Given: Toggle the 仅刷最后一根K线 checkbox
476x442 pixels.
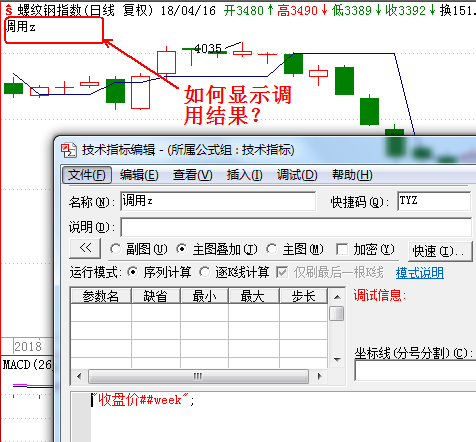Looking at the screenshot, I should [282, 272].
